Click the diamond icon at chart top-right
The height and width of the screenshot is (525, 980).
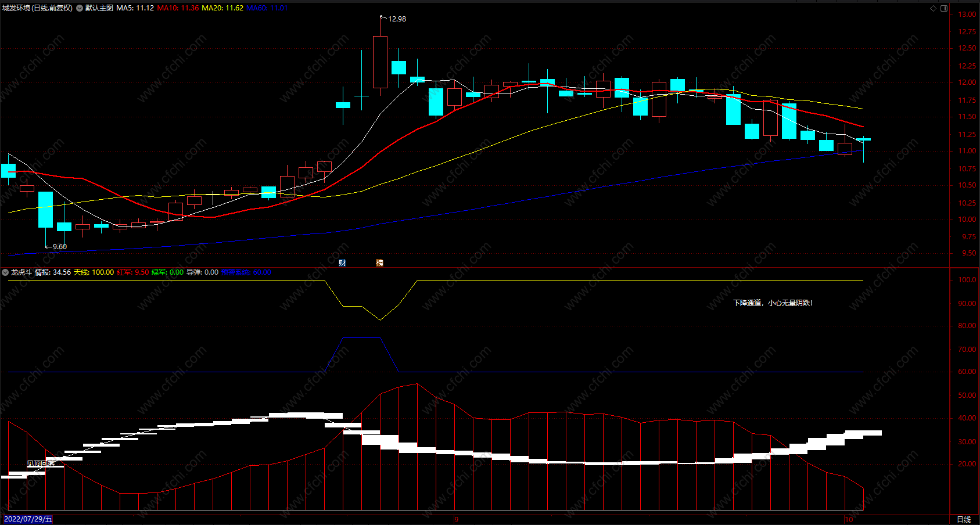[x=934, y=8]
